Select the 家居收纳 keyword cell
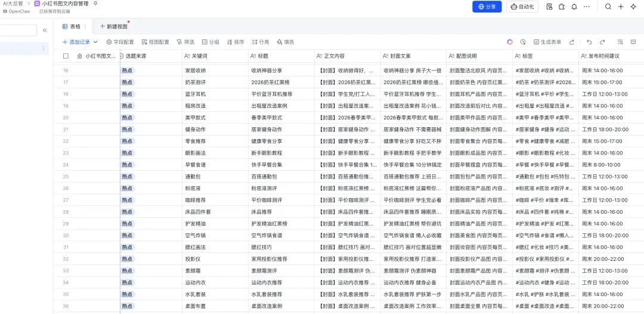This screenshot has width=644, height=314. tap(215, 70)
